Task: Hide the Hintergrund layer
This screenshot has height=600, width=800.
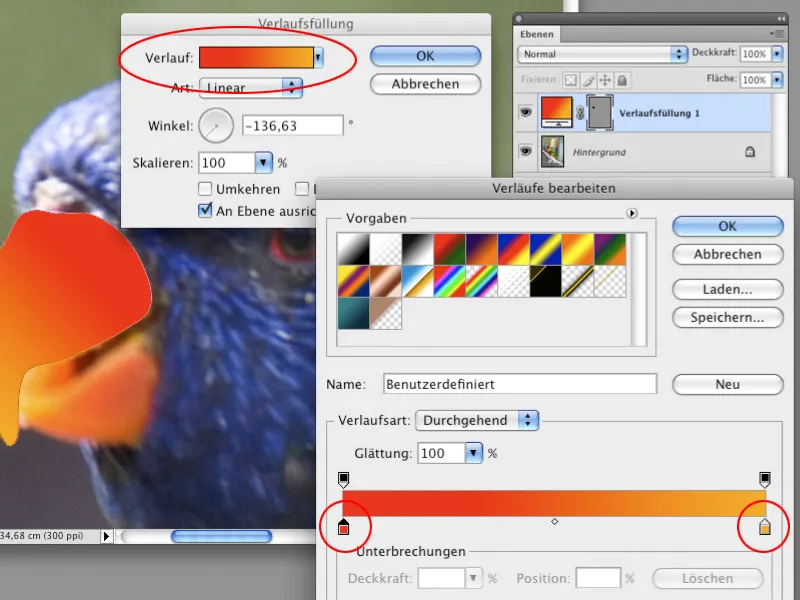Action: point(524,152)
